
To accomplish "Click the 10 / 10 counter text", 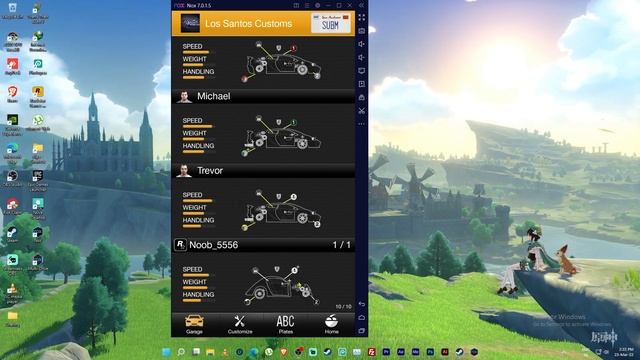I will click(x=343, y=307).
